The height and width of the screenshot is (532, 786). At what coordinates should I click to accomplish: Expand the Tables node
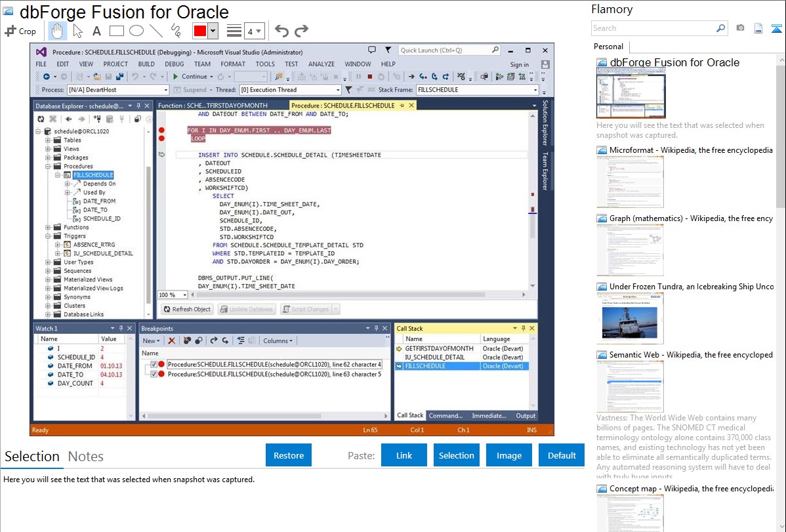tap(48, 140)
